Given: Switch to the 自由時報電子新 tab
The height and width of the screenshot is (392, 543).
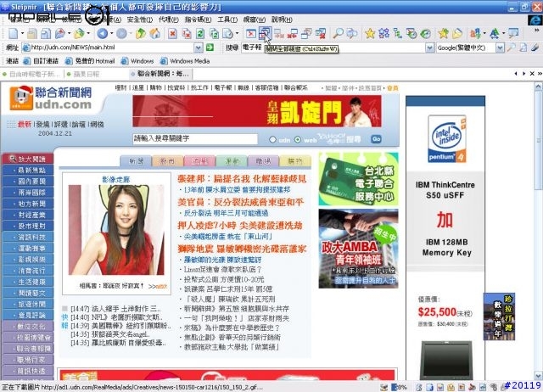Looking at the screenshot, I should pyautogui.click(x=32, y=74).
